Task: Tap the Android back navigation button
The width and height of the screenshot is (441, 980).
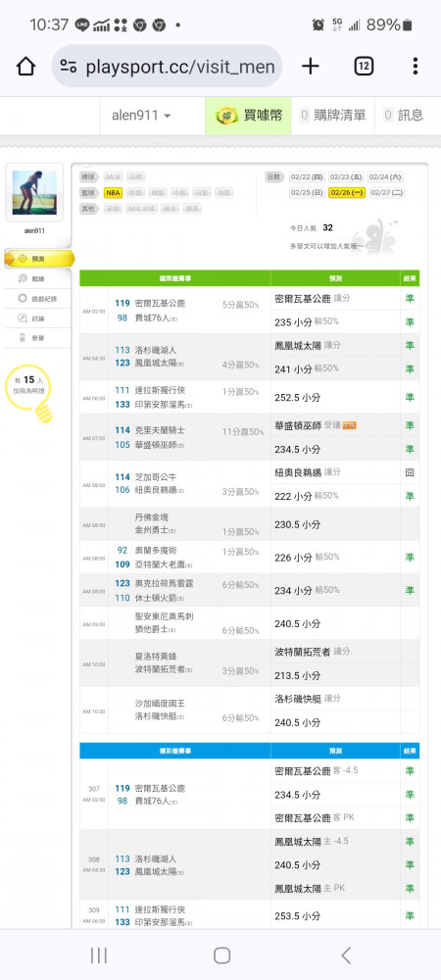Action: tap(345, 955)
